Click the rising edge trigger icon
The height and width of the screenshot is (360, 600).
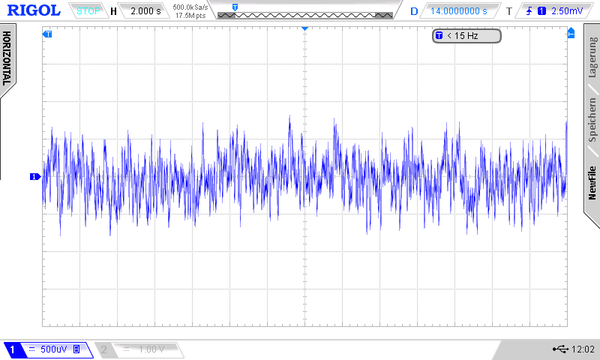tap(529, 11)
